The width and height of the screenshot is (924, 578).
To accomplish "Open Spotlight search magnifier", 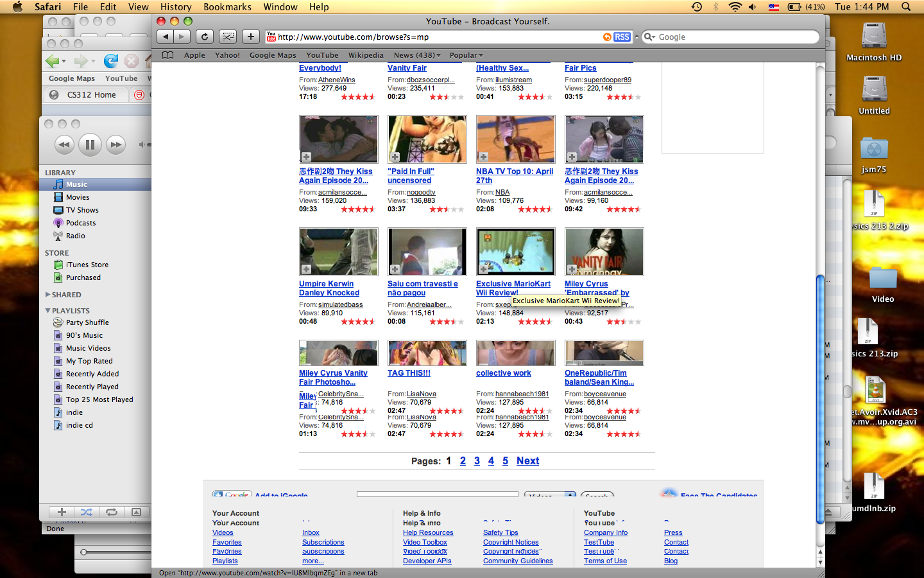I will pyautogui.click(x=906, y=7).
